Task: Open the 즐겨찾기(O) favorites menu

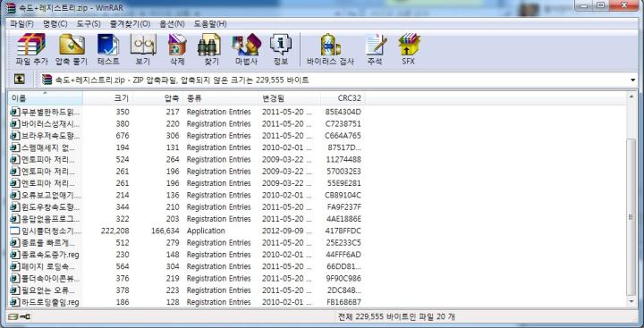Action: pos(131,24)
